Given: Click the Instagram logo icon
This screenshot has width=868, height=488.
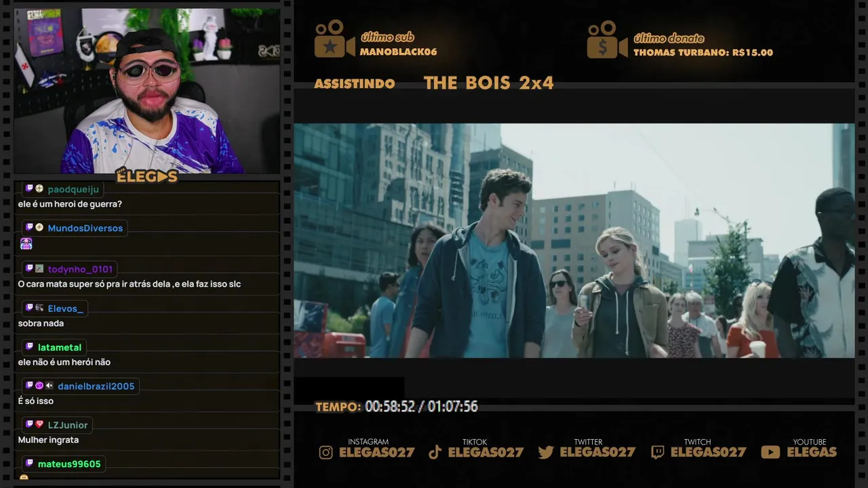Looking at the screenshot, I should point(326,452).
